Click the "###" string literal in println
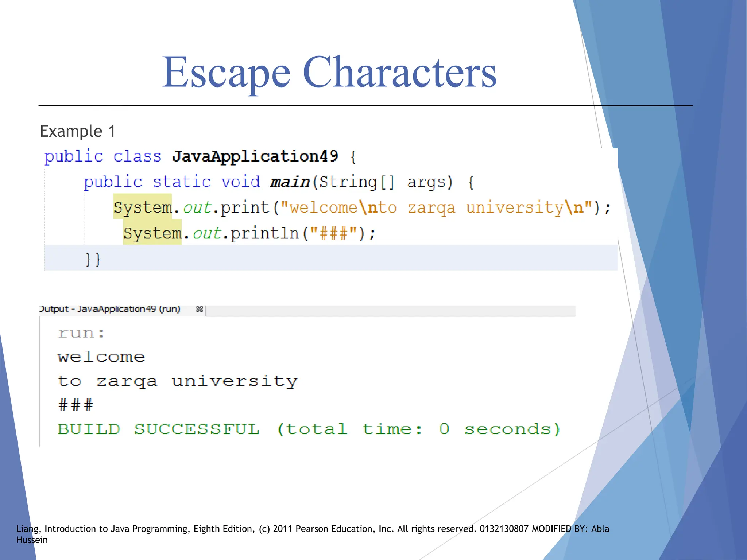This screenshot has width=747, height=560. point(334,233)
